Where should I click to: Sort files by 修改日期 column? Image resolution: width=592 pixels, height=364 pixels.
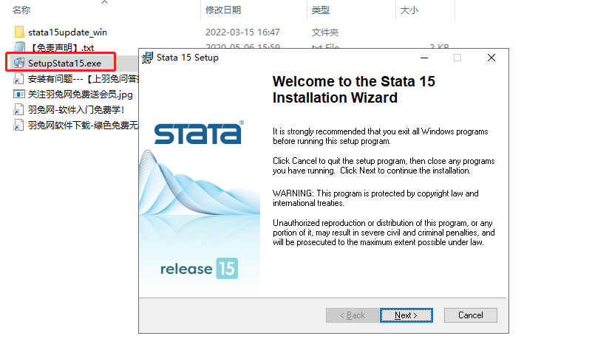click(x=223, y=10)
